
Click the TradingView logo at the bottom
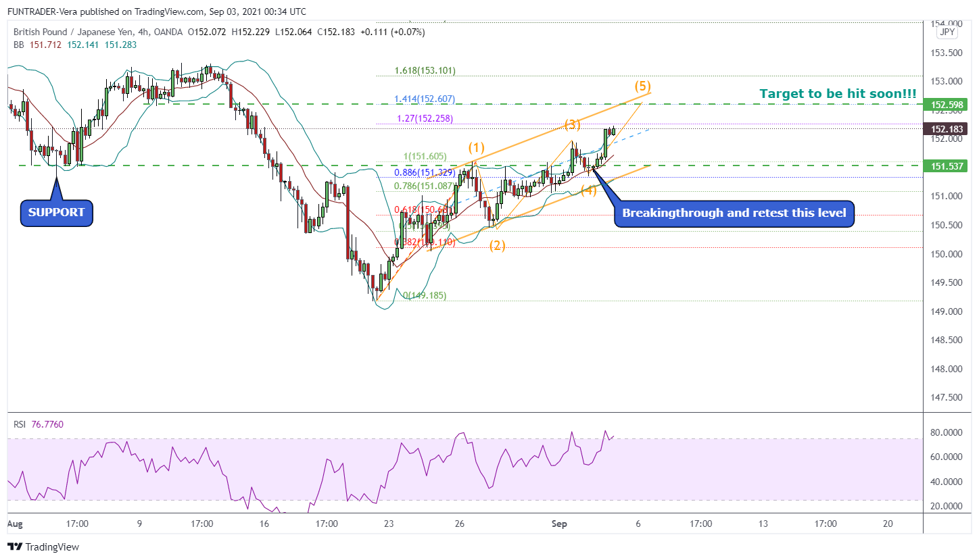click(x=43, y=547)
